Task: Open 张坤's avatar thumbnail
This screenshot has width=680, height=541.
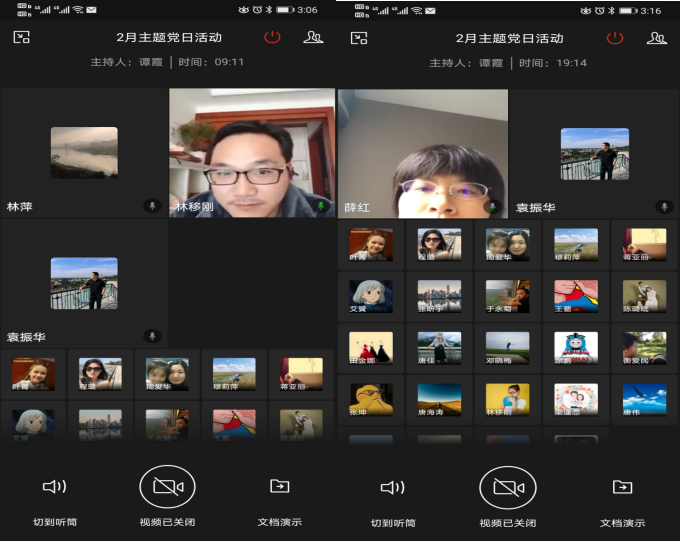Action: coord(371,399)
